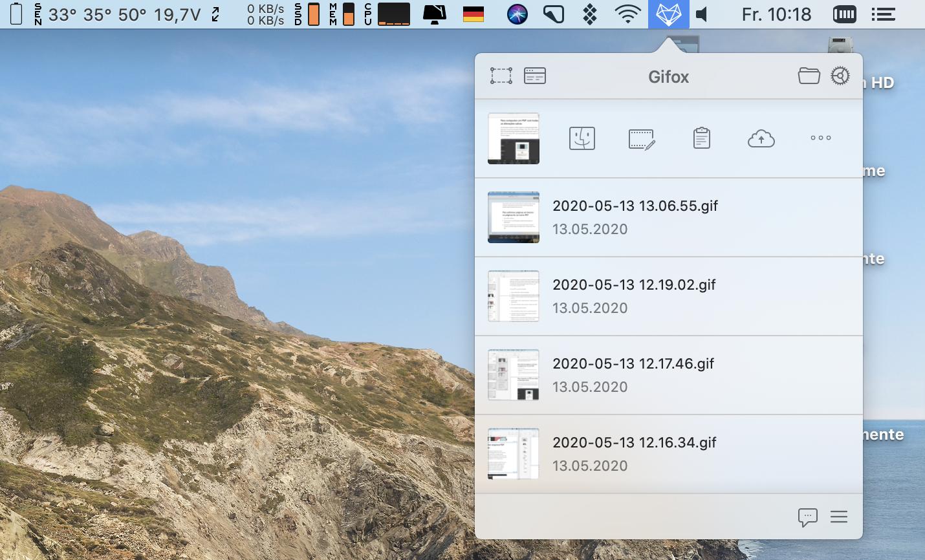The height and width of the screenshot is (560, 925).
Task: Start a selection area recording in Gifox
Action: click(501, 76)
